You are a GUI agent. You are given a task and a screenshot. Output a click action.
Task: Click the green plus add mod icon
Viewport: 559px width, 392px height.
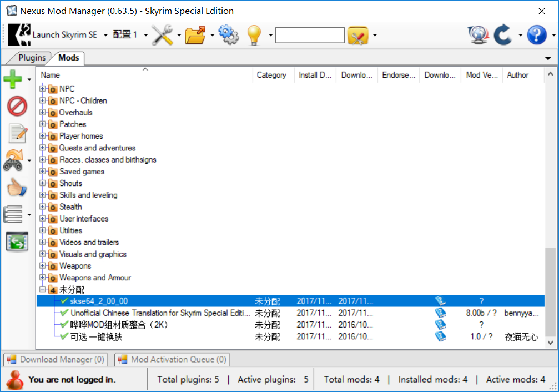coord(13,79)
